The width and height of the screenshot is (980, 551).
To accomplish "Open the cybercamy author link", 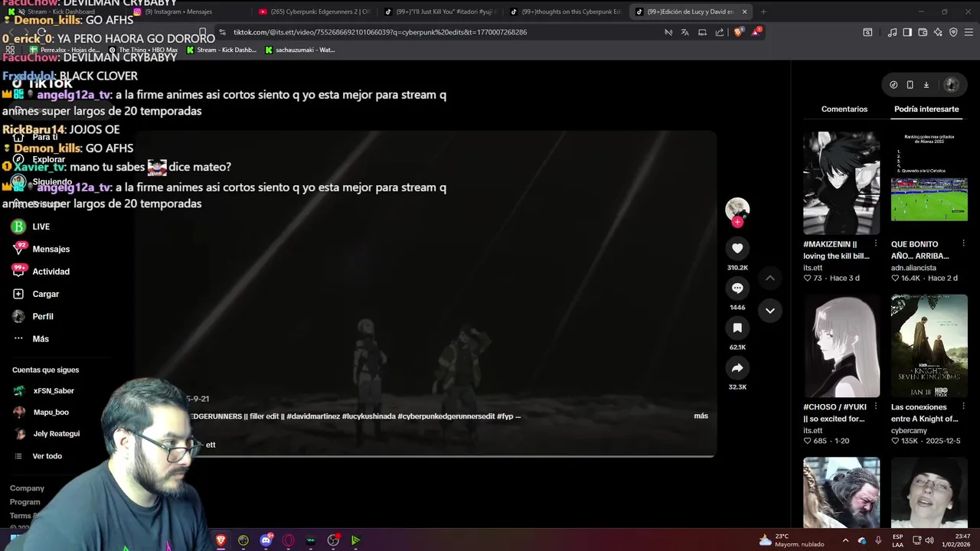I will tap(910, 431).
